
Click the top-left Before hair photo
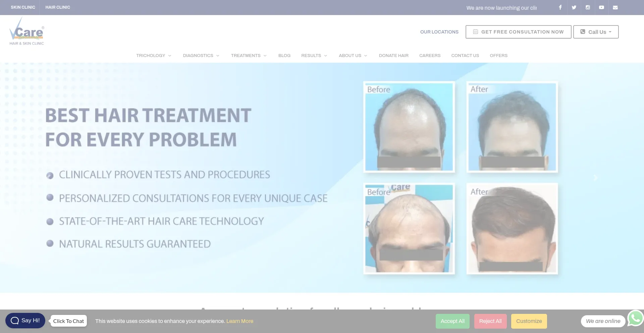[409, 127]
